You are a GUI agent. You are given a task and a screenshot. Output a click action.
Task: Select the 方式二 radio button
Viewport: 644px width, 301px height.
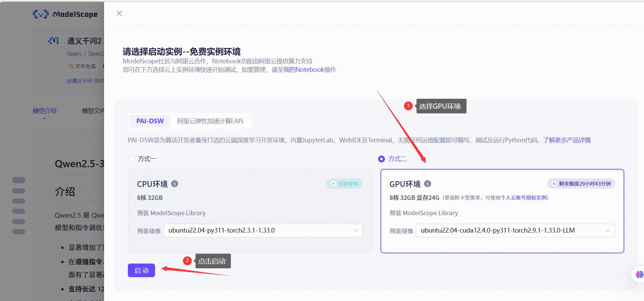[382, 159]
